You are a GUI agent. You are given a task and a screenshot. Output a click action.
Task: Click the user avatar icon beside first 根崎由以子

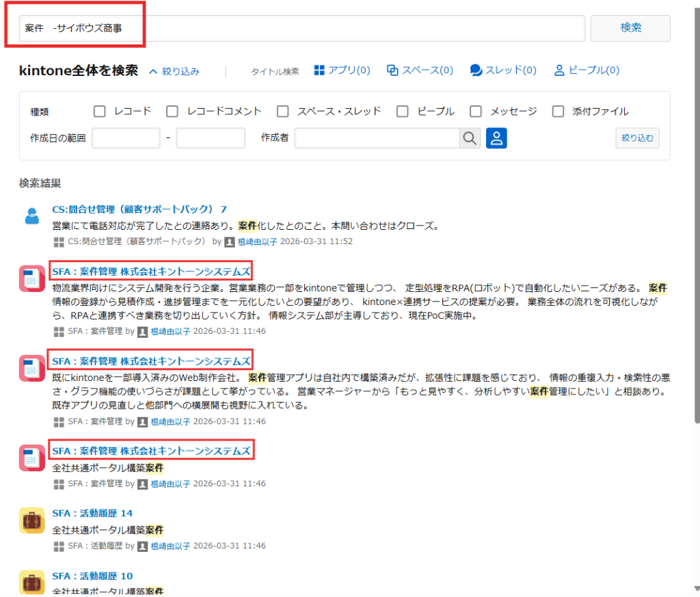tap(230, 241)
